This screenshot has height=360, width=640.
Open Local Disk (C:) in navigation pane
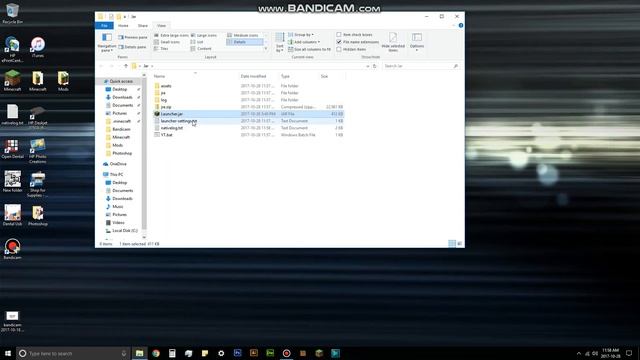click(124, 231)
